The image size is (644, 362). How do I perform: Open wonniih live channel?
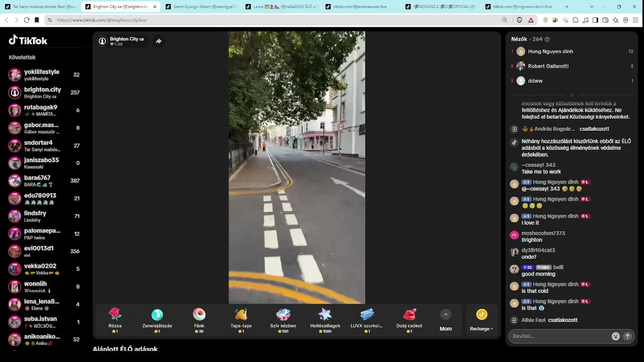pyautogui.click(x=45, y=287)
